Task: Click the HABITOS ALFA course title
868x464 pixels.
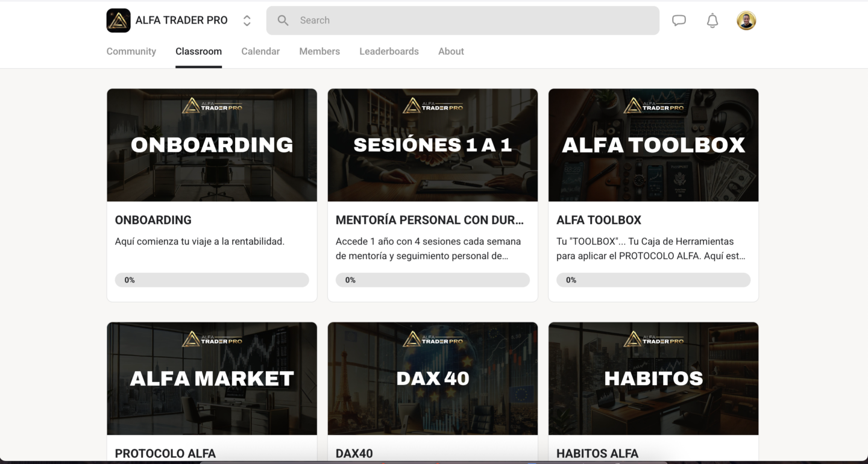Action: (x=597, y=454)
